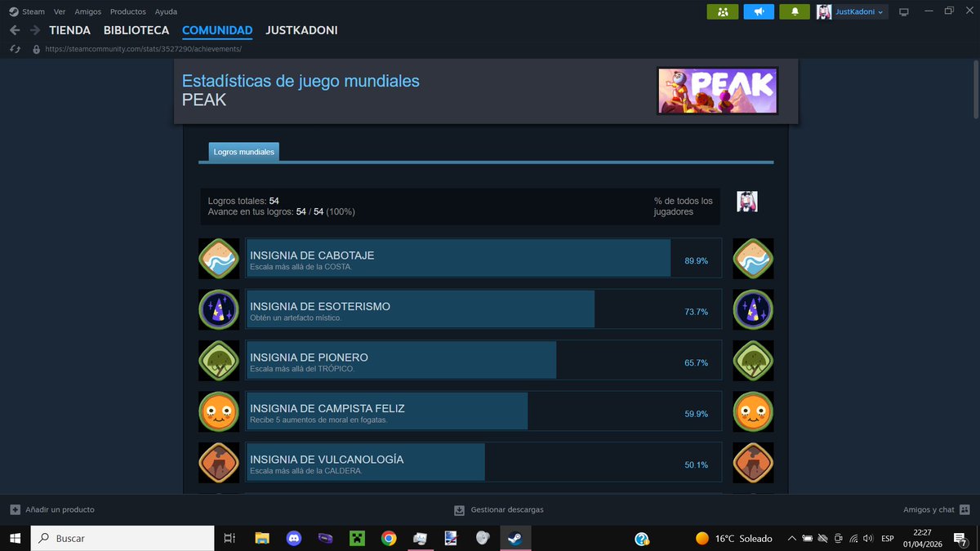Open the notifications bell
980x551 pixels.
click(795, 11)
